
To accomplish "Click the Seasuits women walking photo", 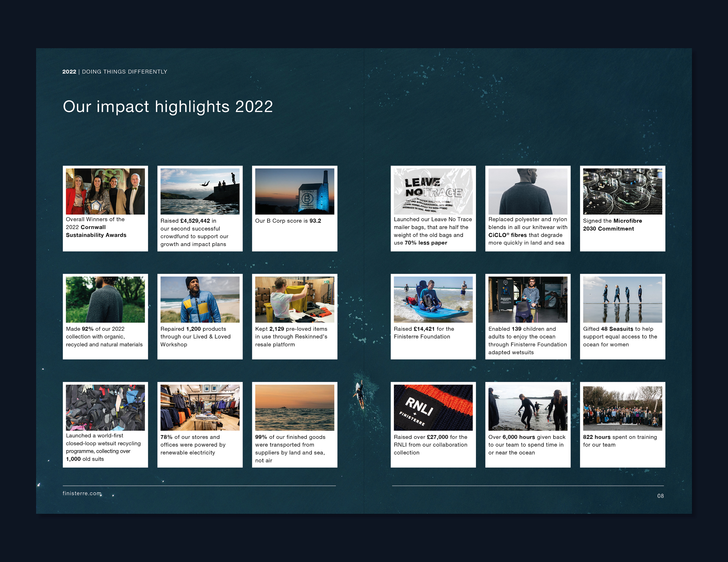I will pos(623,299).
